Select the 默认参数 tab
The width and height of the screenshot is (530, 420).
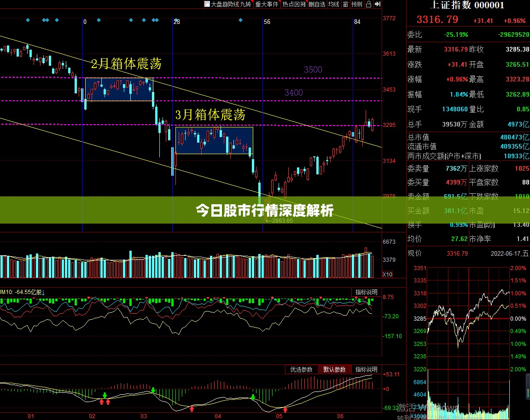click(x=334, y=369)
